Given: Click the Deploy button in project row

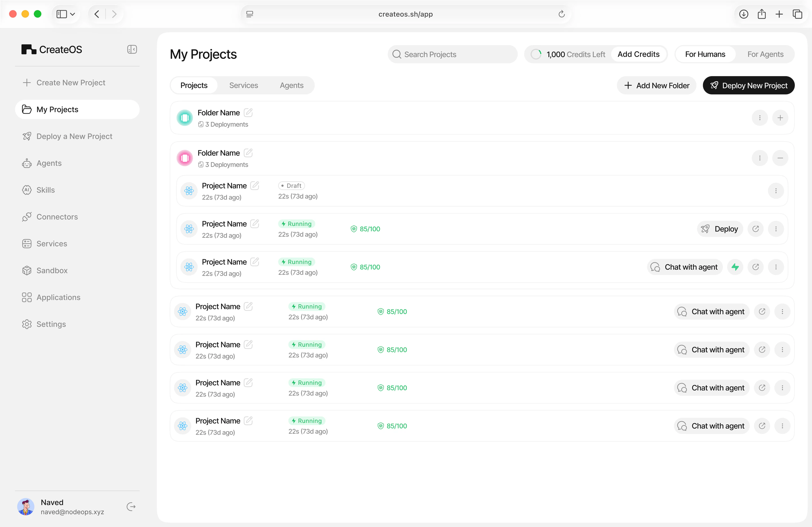Looking at the screenshot, I should pos(720,229).
